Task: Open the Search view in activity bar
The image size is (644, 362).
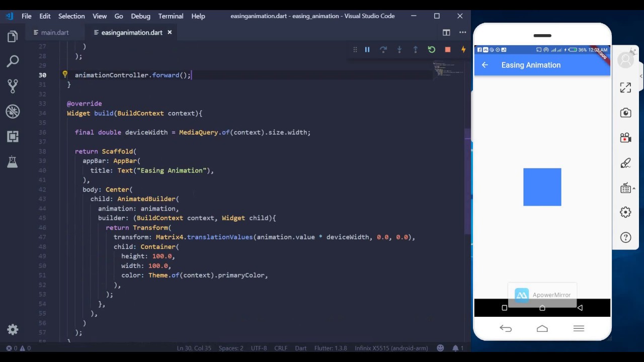Action: tap(13, 61)
